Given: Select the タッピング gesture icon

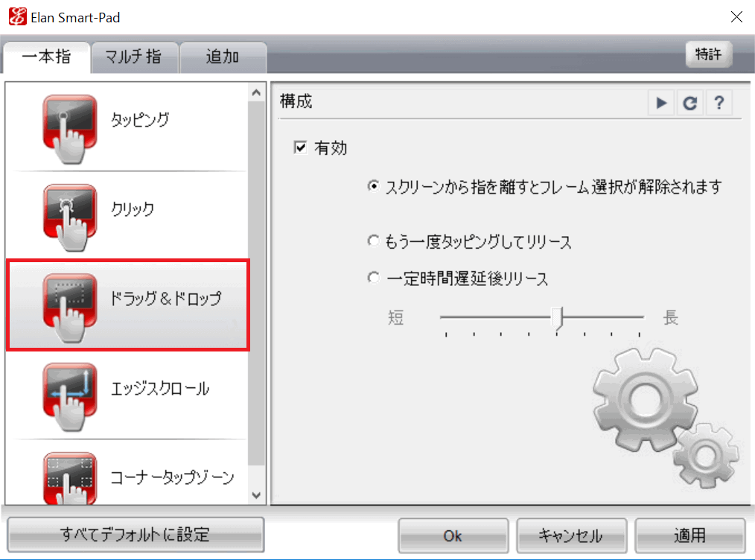Looking at the screenshot, I should [70, 129].
